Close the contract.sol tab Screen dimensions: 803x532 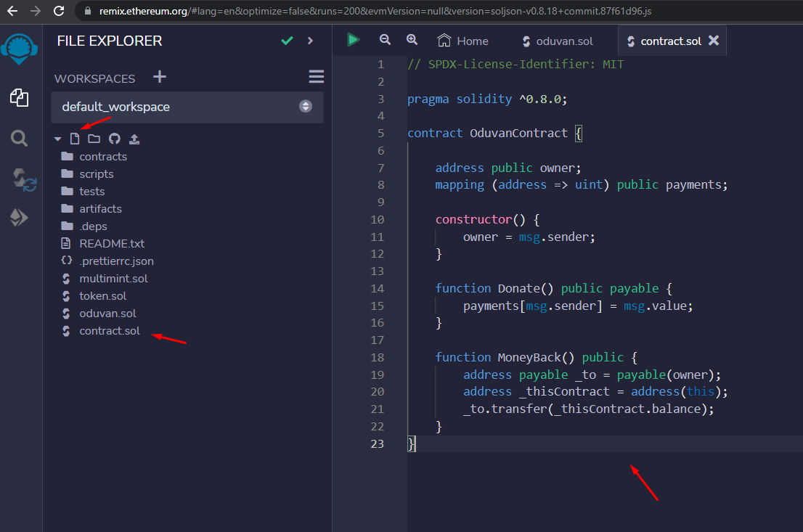click(x=714, y=41)
